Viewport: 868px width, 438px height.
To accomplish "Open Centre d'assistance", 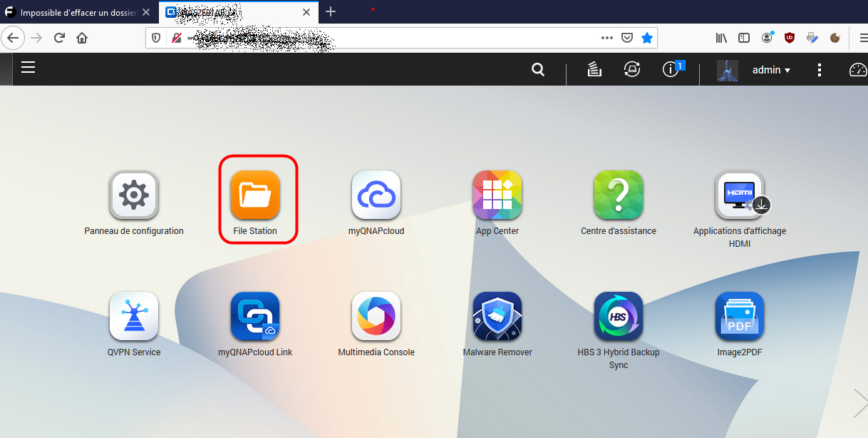I will (619, 195).
